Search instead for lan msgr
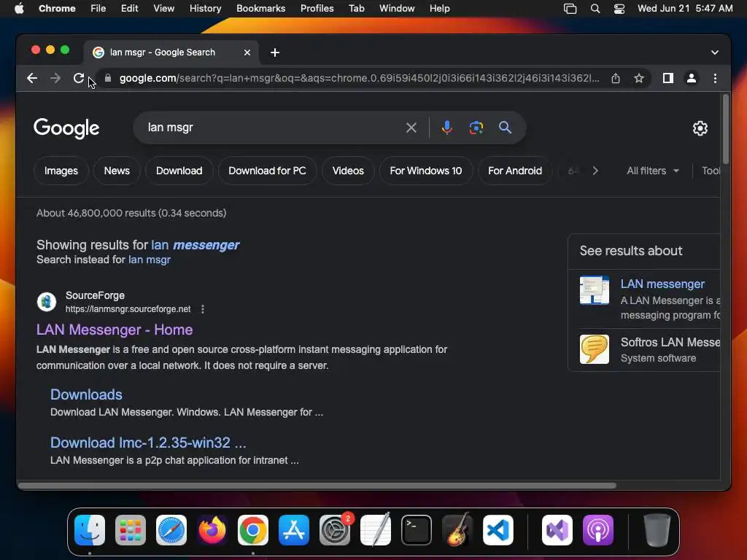This screenshot has width=747, height=560. (x=149, y=260)
